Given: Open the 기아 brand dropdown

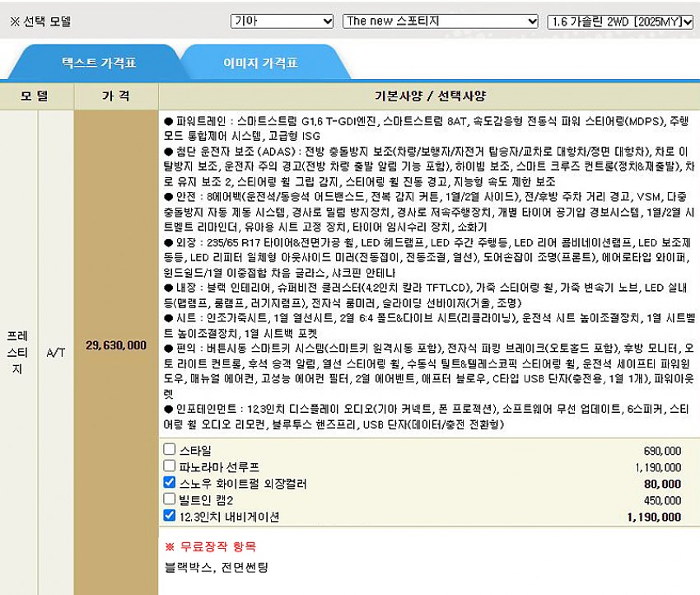Looking at the screenshot, I should [282, 21].
